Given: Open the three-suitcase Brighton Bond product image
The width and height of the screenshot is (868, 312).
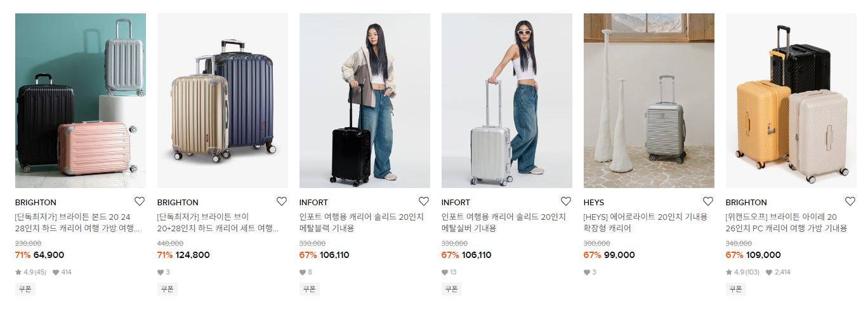Looking at the screenshot, I should coord(81,100).
